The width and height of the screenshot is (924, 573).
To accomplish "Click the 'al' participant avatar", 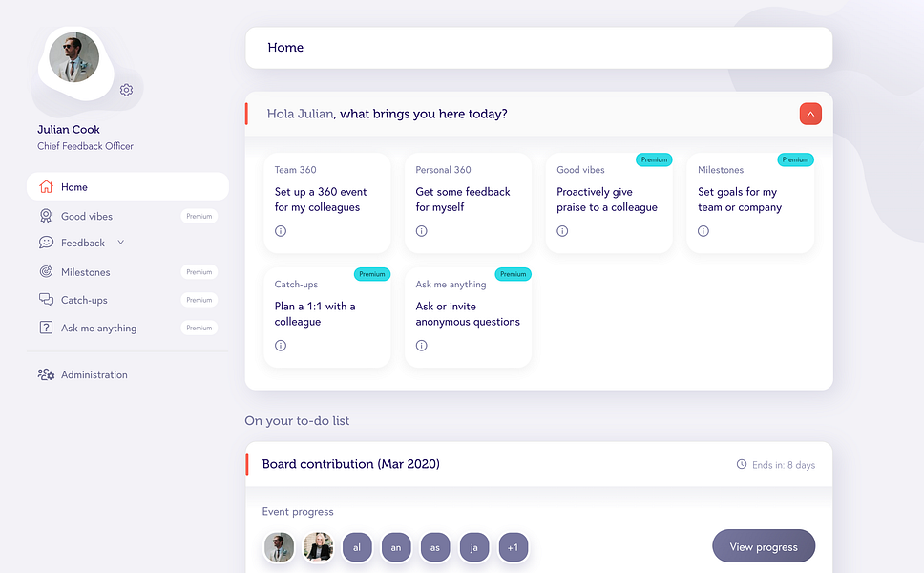I will click(x=357, y=547).
